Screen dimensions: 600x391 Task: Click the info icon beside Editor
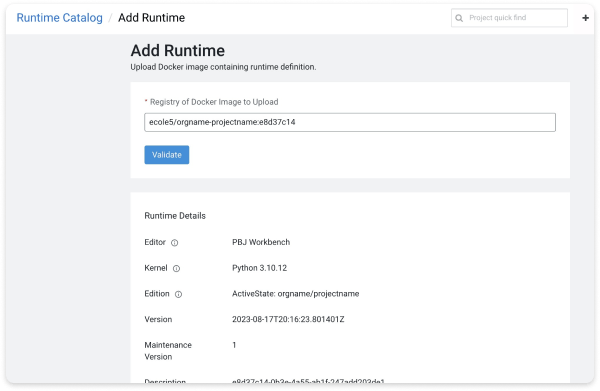pos(174,243)
